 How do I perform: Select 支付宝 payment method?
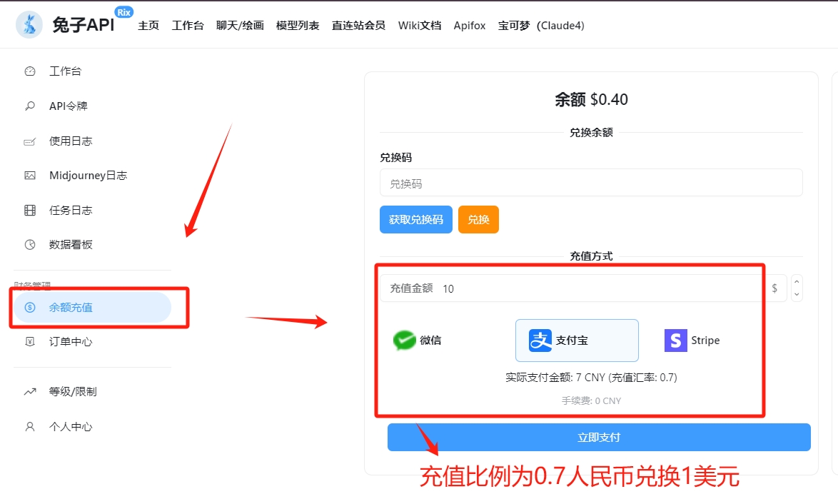click(x=577, y=341)
